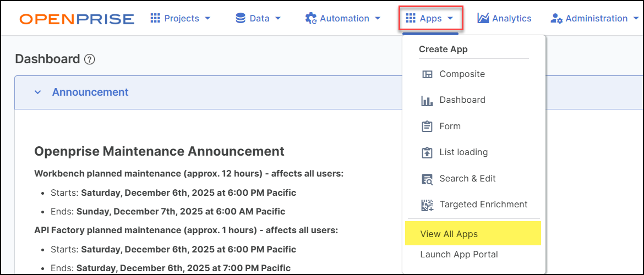644x275 pixels.
Task: Click the Projects grid icon
Action: point(155,19)
